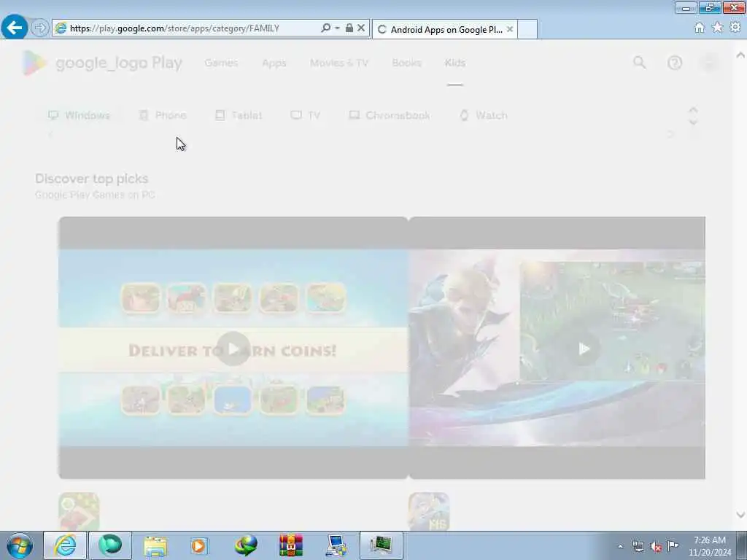Open the app icon below first video card
This screenshot has height=560, width=747.
tap(79, 511)
